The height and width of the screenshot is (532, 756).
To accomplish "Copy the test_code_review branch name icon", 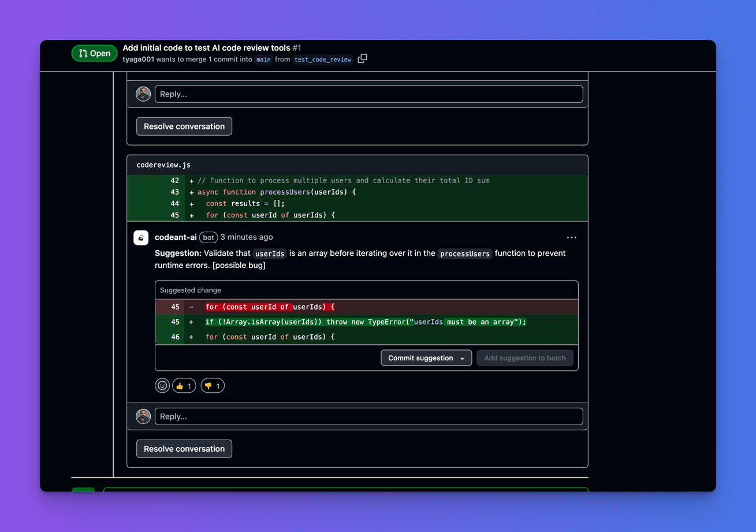I will (362, 59).
